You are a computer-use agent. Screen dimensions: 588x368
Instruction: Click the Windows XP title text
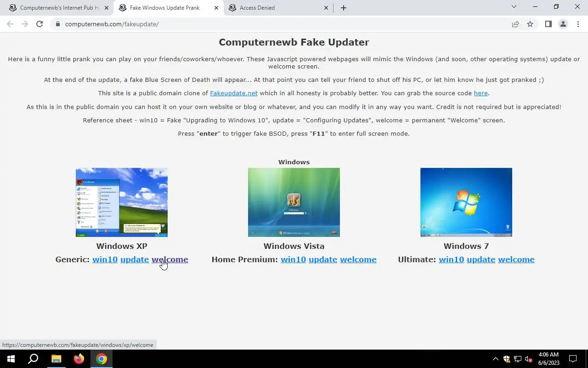click(122, 246)
